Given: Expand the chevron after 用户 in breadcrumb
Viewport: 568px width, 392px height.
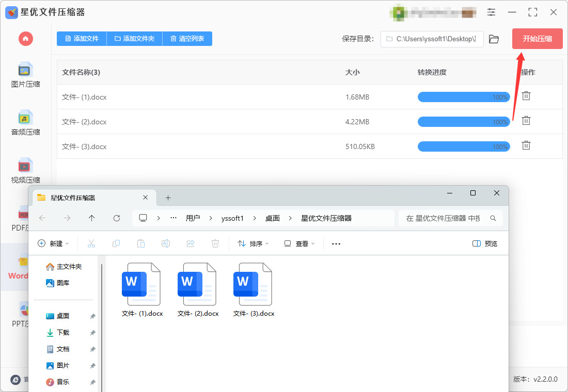Looking at the screenshot, I should pos(211,218).
